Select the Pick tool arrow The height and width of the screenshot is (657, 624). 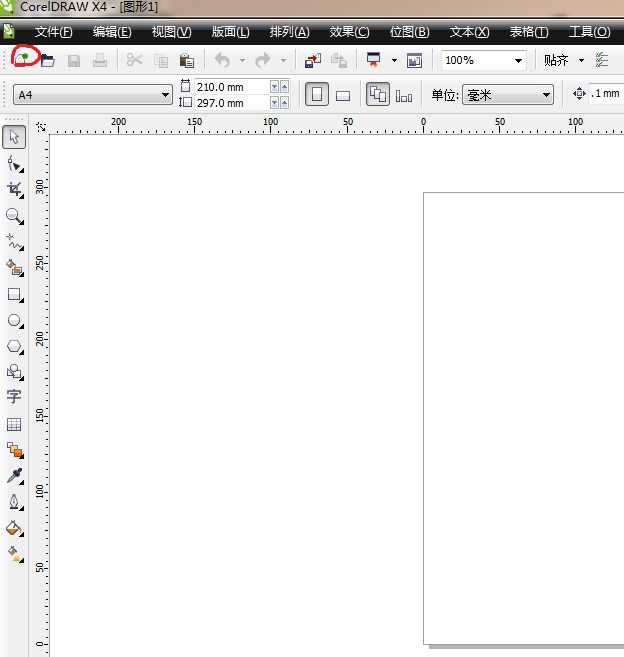point(14,137)
